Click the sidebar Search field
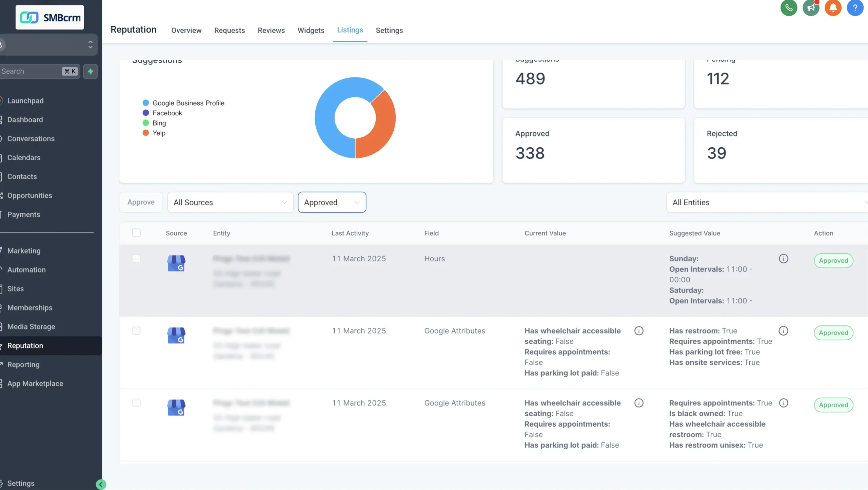Screen dimensions: 868x490 (x=40, y=71)
